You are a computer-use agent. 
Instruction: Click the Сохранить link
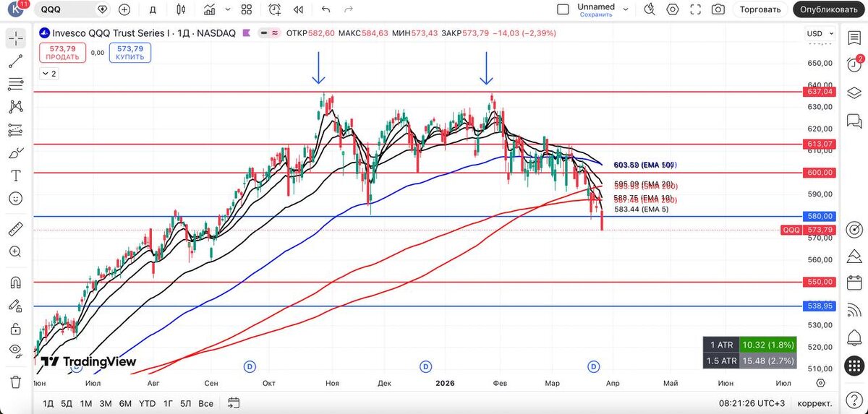(596, 14)
